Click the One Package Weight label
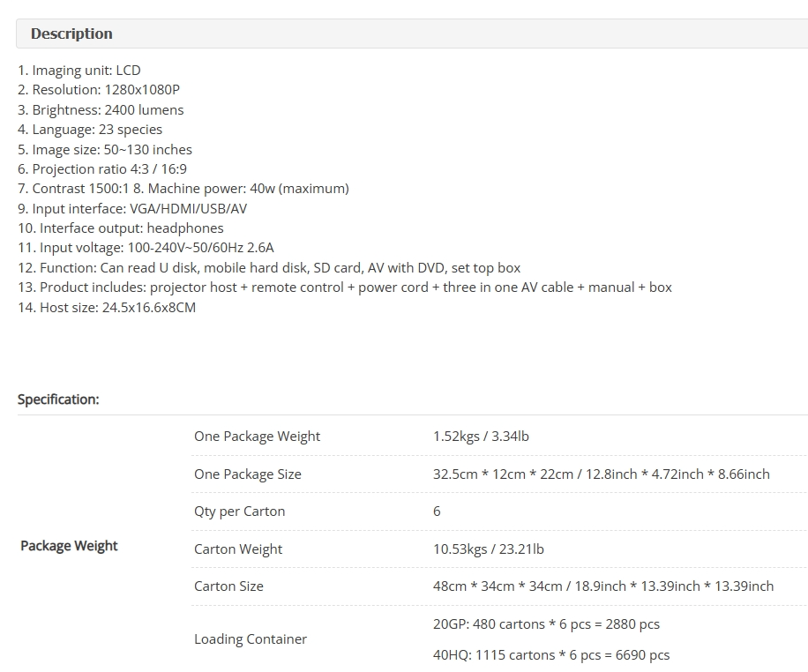 pos(258,437)
